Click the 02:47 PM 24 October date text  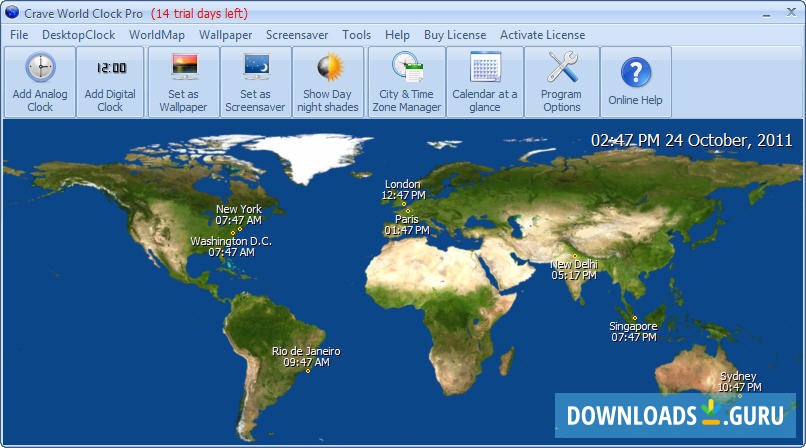[691, 140]
